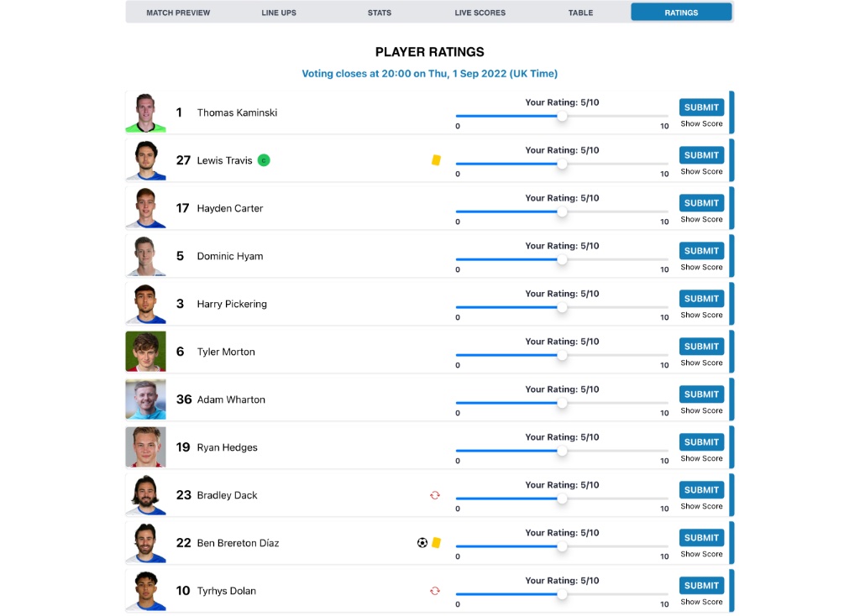
Task: Open the Live Scores tab
Action: point(480,13)
